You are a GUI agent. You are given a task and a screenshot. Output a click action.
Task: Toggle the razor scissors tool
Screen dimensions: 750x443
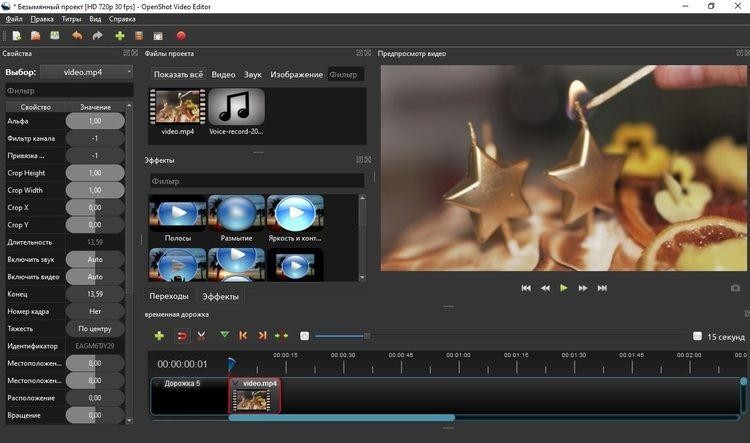point(201,336)
